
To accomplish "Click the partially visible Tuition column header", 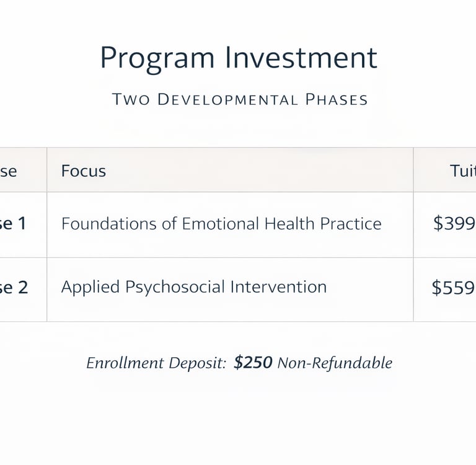I will [x=462, y=171].
